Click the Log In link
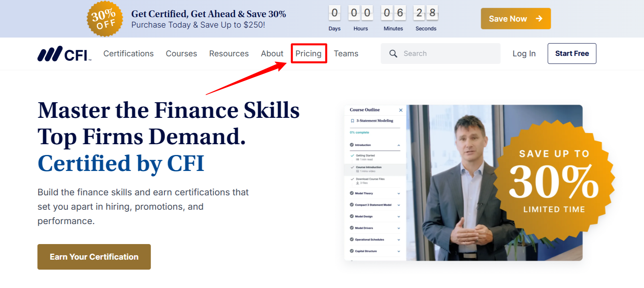The image size is (644, 288). click(524, 54)
